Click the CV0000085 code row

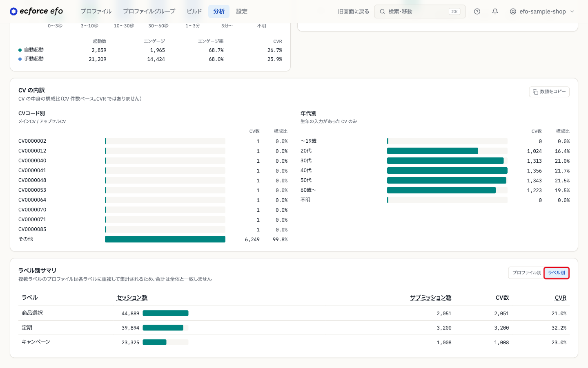click(153, 229)
